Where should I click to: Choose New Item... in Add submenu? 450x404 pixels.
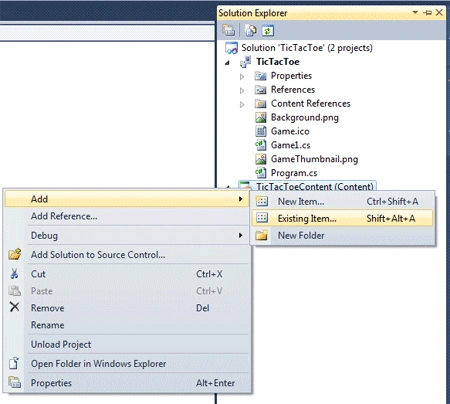point(342,201)
